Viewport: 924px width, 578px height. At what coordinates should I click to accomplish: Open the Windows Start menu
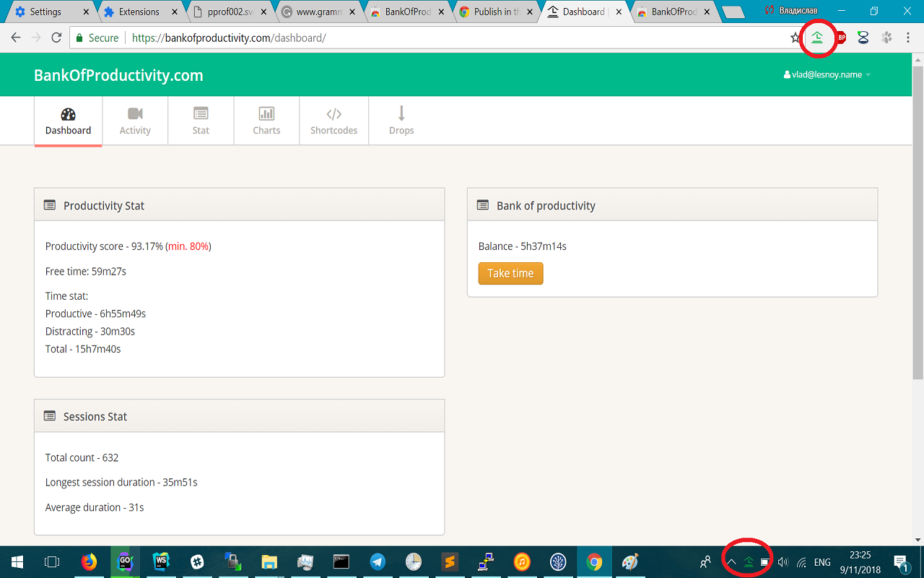[17, 562]
